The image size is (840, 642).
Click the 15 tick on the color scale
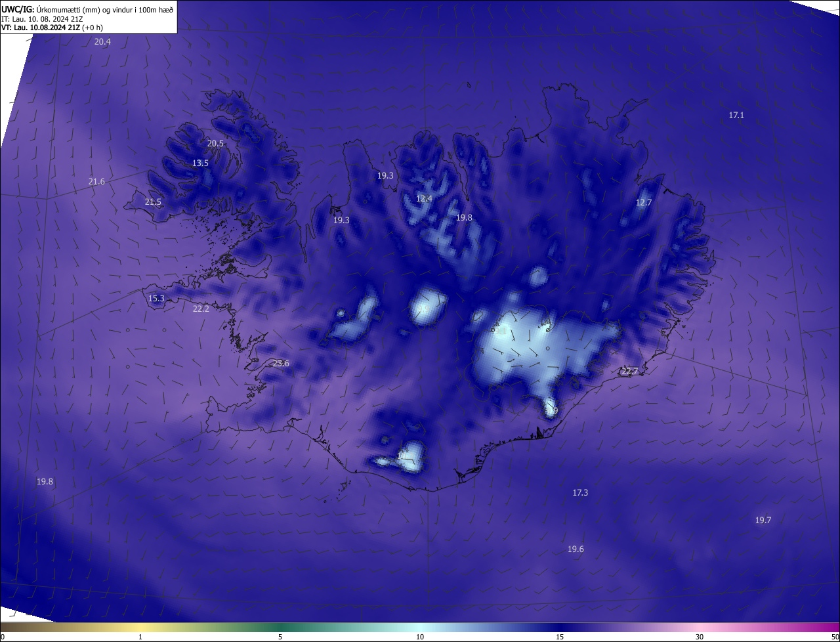[560, 637]
